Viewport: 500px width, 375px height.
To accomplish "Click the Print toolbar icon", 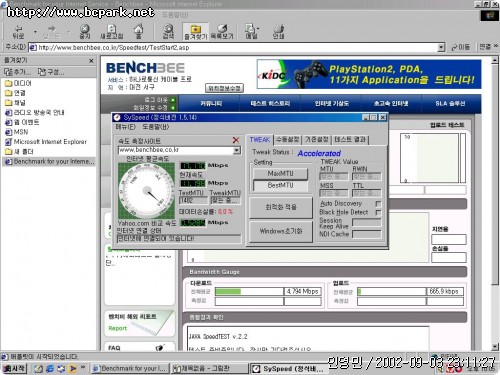I will (278, 31).
